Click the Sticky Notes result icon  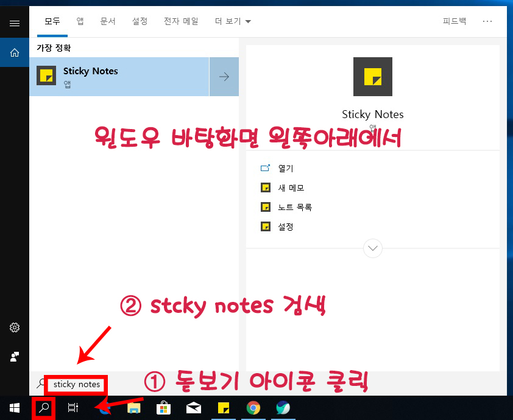tap(46, 75)
